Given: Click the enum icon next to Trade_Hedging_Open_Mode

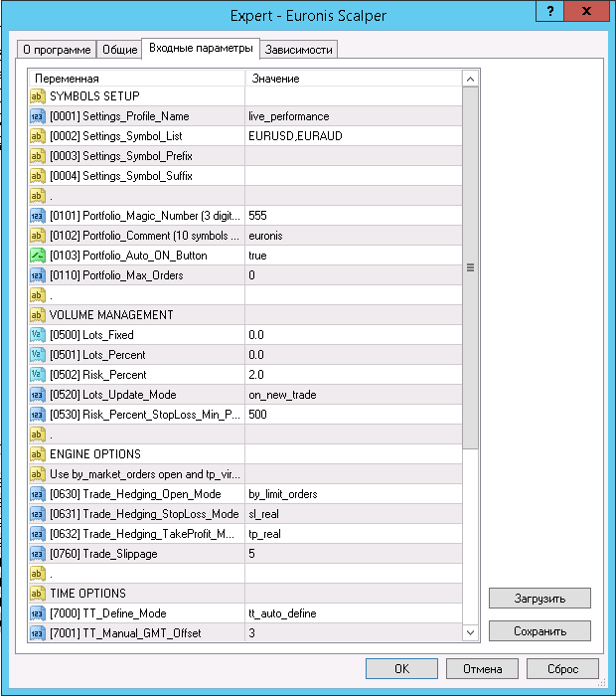Looking at the screenshot, I should pyautogui.click(x=38, y=494).
